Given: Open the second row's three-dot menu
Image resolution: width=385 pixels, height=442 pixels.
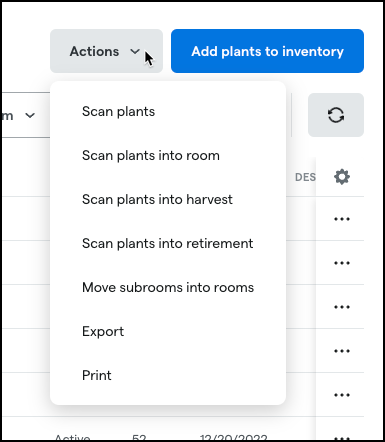Looking at the screenshot, I should pyautogui.click(x=342, y=263).
